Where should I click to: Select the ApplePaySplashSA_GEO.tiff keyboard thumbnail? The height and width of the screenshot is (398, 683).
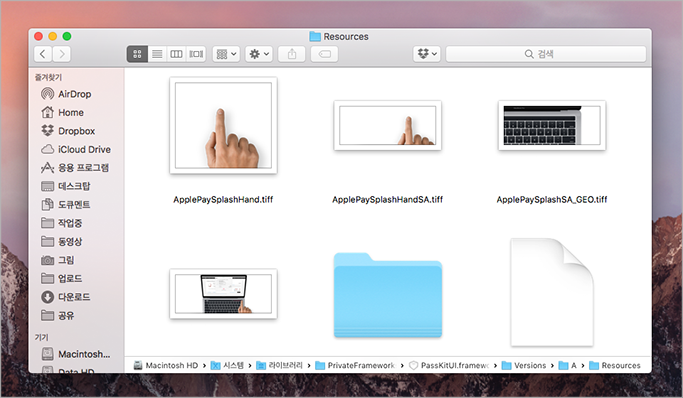[552, 125]
